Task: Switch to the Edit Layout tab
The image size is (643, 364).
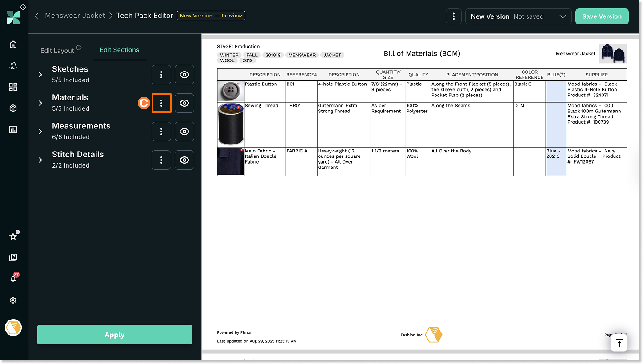Action: point(57,51)
